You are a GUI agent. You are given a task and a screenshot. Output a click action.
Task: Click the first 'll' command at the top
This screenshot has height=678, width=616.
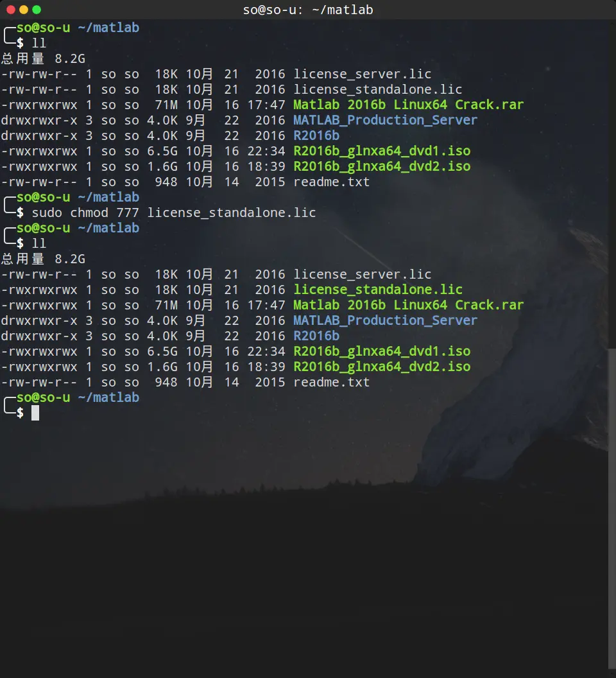click(x=39, y=43)
